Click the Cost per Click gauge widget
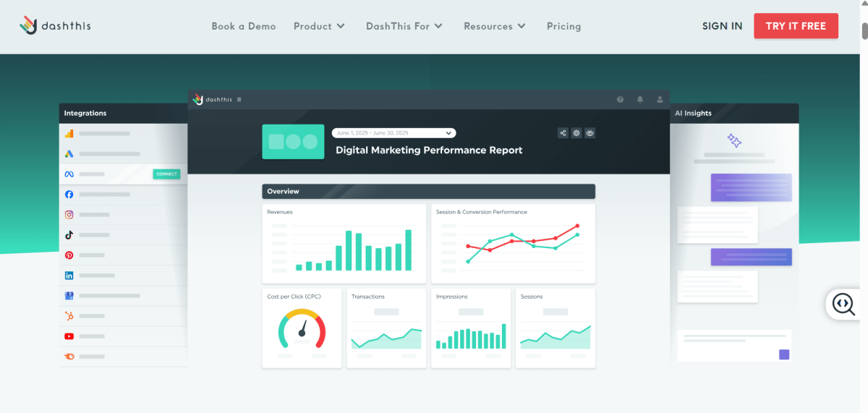Image resolution: width=868 pixels, height=413 pixels. 302,328
